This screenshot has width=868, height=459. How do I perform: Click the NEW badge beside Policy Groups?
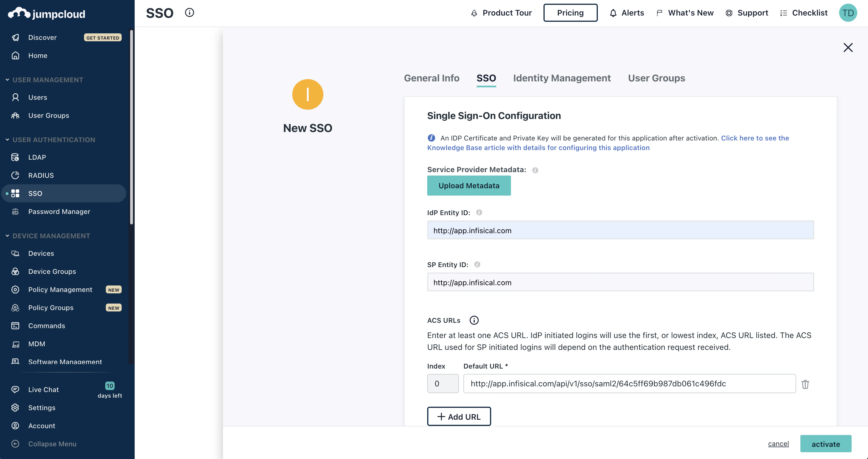click(x=113, y=308)
